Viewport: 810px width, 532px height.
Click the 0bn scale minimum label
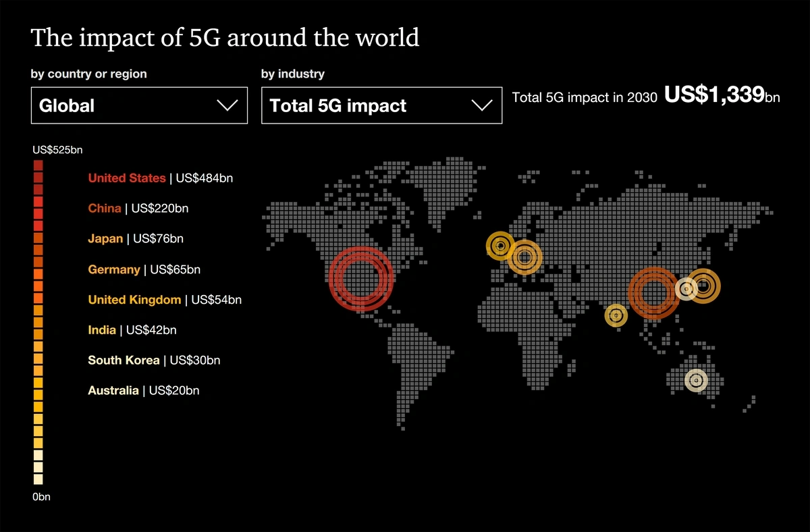tap(41, 497)
